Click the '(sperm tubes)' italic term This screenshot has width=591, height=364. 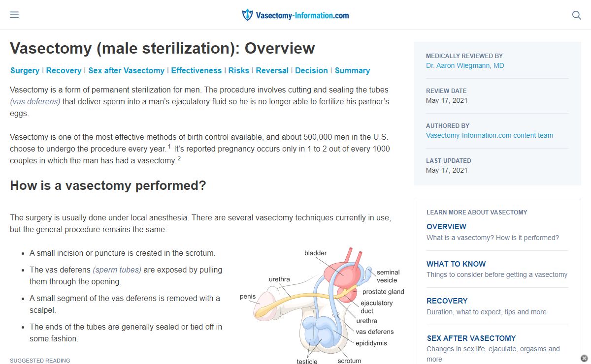pos(117,270)
